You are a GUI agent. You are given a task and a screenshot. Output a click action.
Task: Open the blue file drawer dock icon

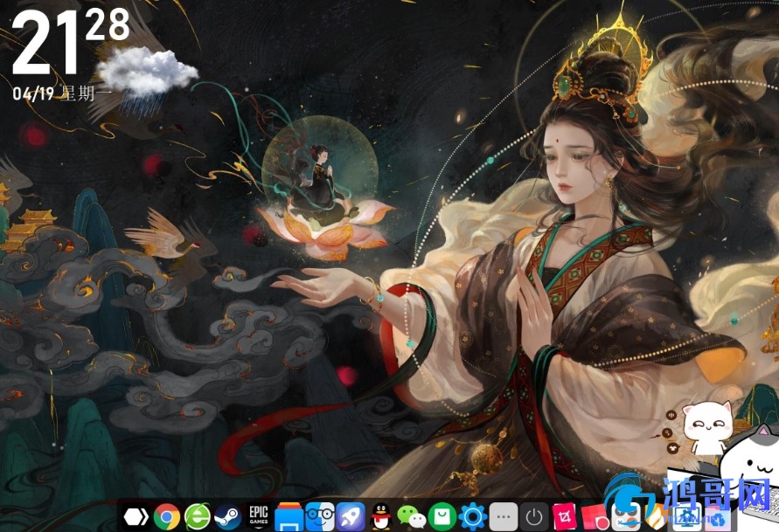point(289,516)
